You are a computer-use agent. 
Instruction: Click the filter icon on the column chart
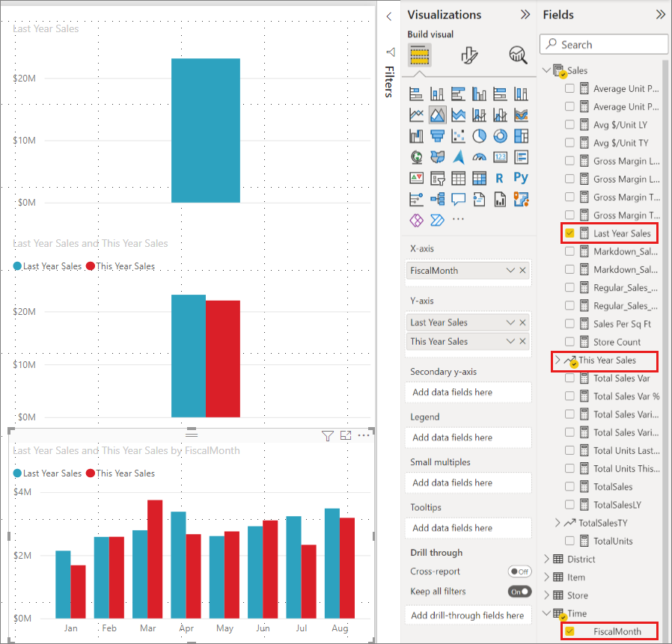[327, 435]
